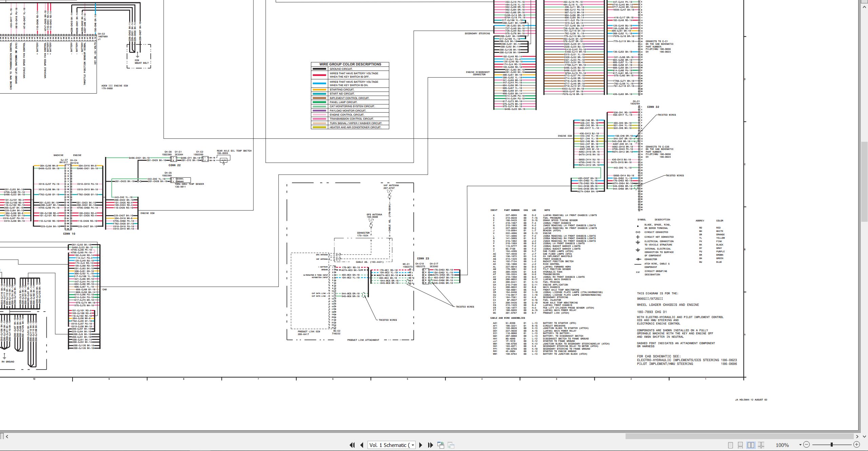
Task: Click the CONN 23 label
Action: 423,258
